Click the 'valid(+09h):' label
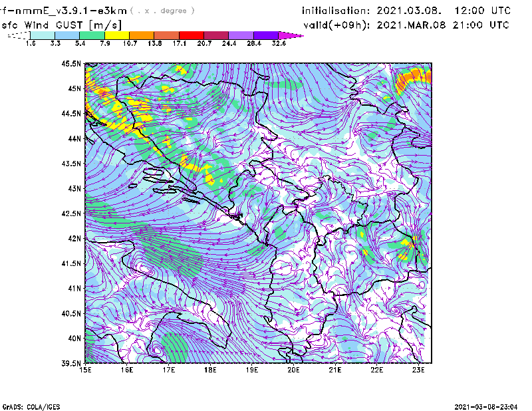532x411 pixels. [x=336, y=25]
